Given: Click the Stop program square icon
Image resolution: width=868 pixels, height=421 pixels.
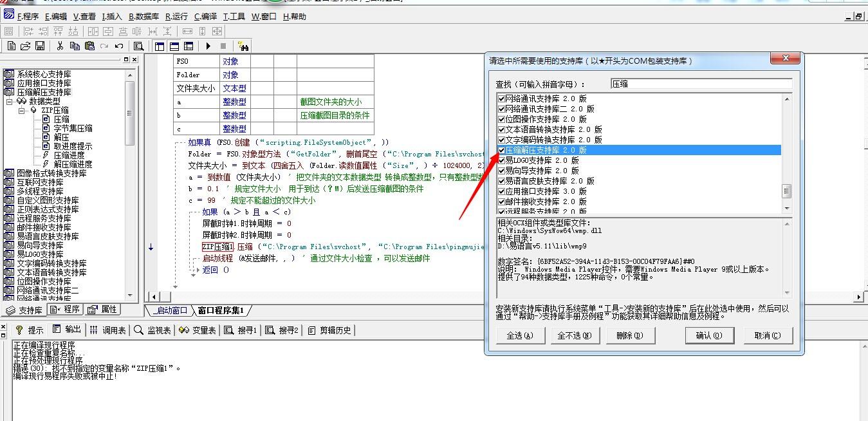Looking at the screenshot, I should tap(223, 46).
